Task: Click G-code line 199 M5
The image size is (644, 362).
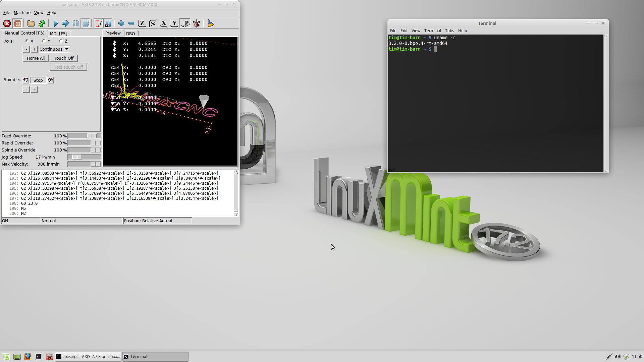Action: click(x=23, y=208)
